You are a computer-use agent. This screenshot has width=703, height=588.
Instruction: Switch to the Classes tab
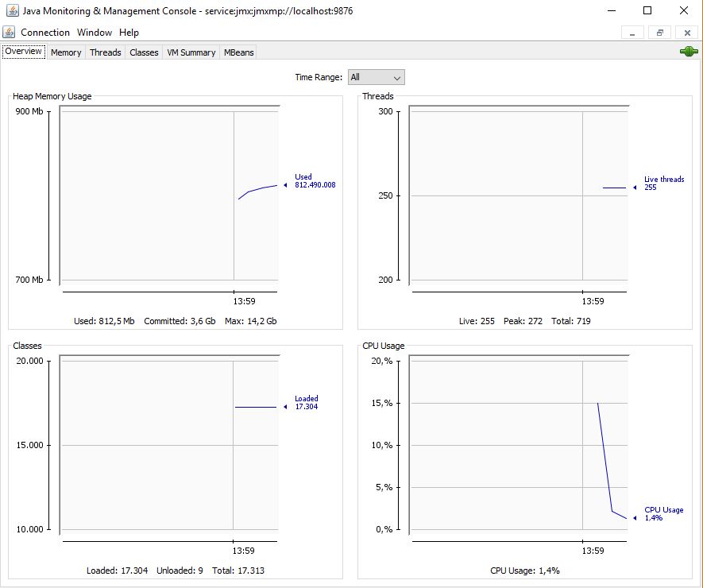[144, 52]
